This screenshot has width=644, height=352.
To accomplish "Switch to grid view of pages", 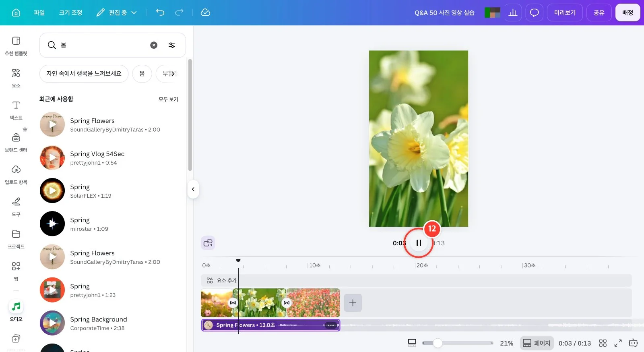I will (x=603, y=343).
